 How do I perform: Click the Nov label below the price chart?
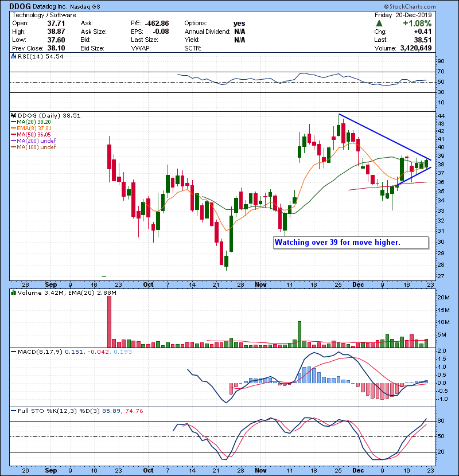tap(260, 284)
